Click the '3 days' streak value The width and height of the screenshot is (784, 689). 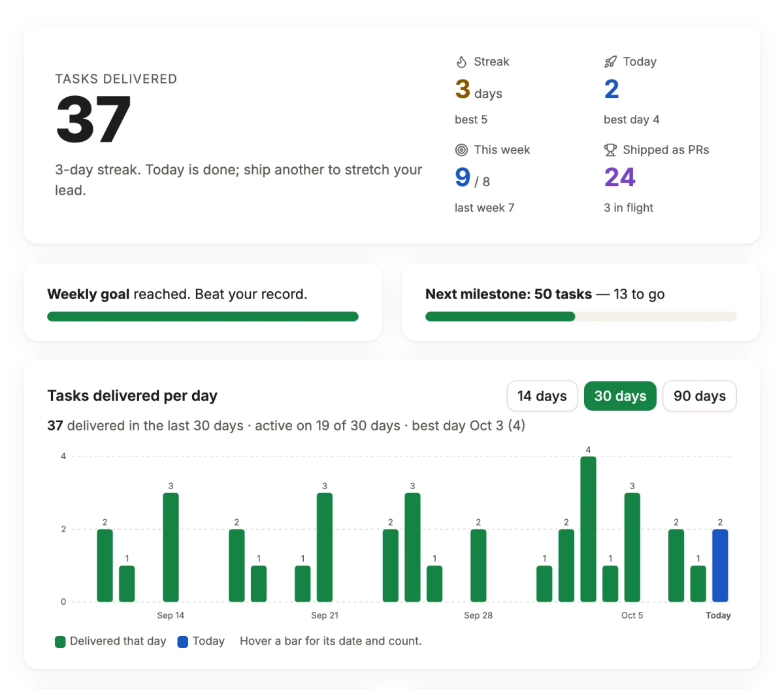click(x=479, y=90)
